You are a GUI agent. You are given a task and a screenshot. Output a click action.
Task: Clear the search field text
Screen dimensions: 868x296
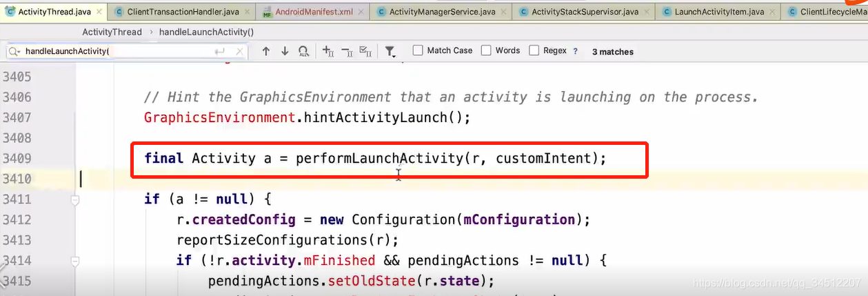pyautogui.click(x=239, y=52)
